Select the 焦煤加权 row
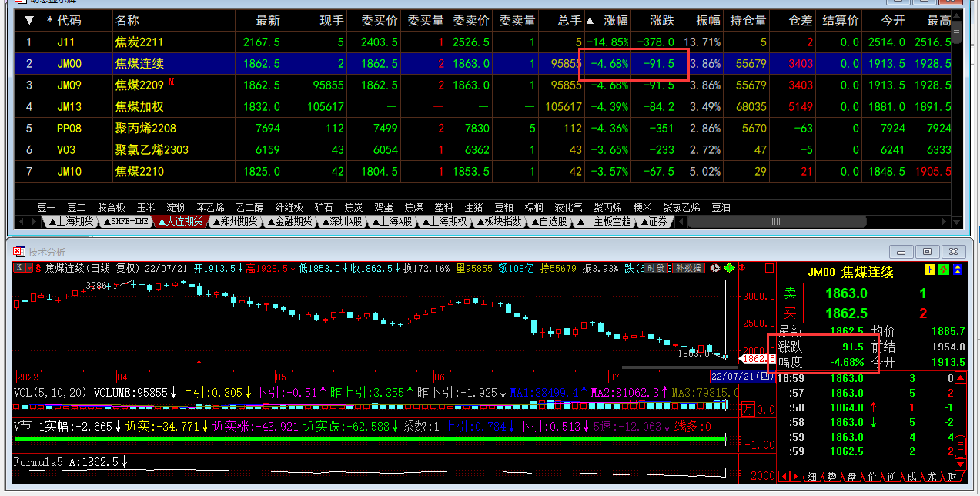The width and height of the screenshot is (980, 496). point(483,106)
